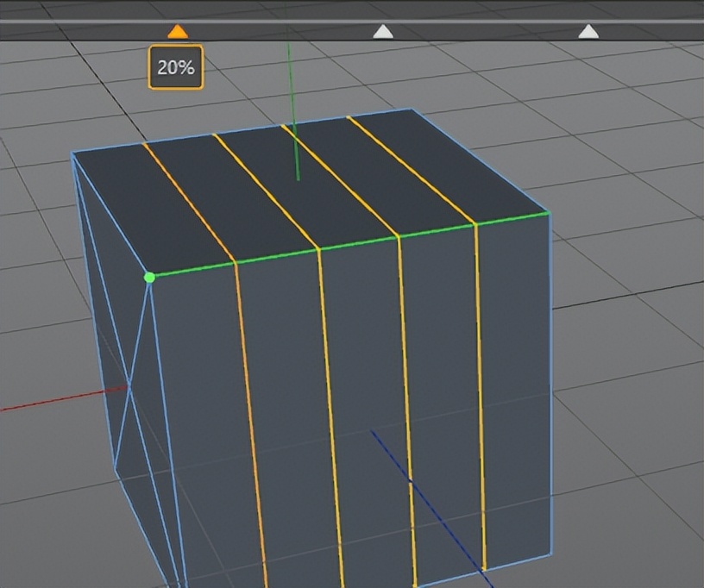This screenshot has height=588, width=704.
Task: Select the green vertex on the cube
Action: click(149, 278)
